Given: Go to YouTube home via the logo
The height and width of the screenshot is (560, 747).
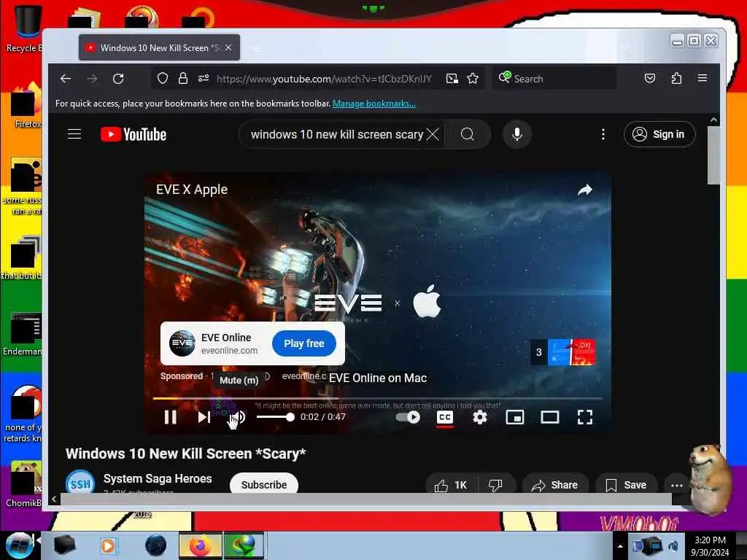Looking at the screenshot, I should 133,134.
